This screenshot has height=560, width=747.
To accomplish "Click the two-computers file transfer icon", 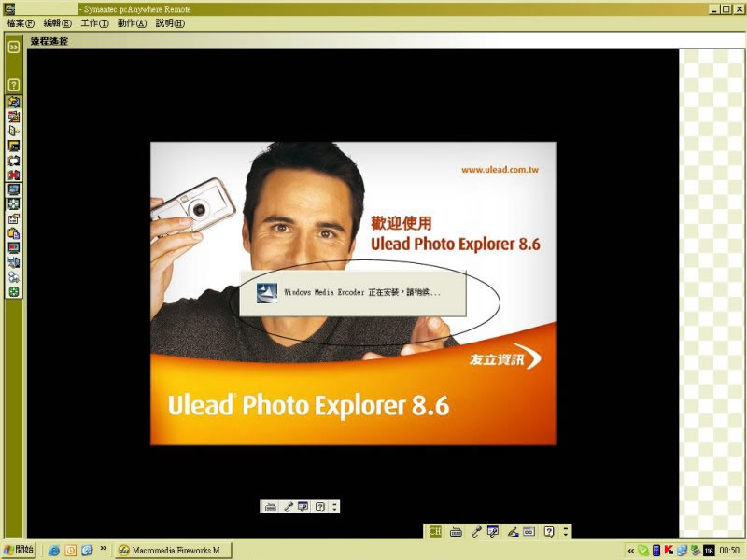I will point(14,262).
